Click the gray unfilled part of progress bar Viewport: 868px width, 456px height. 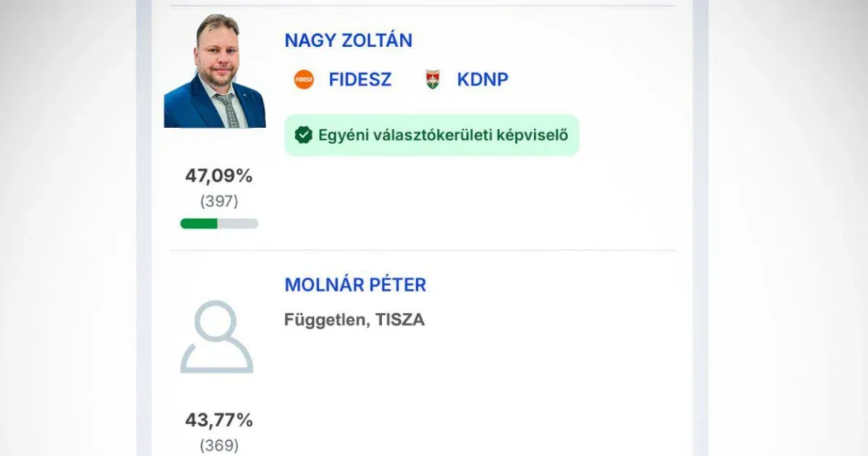238,224
